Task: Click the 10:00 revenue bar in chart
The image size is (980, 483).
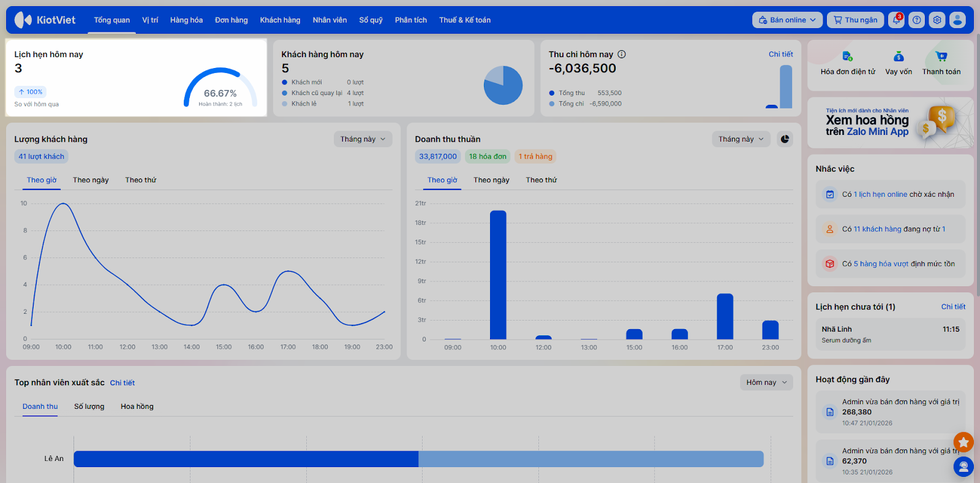Action: (x=498, y=275)
